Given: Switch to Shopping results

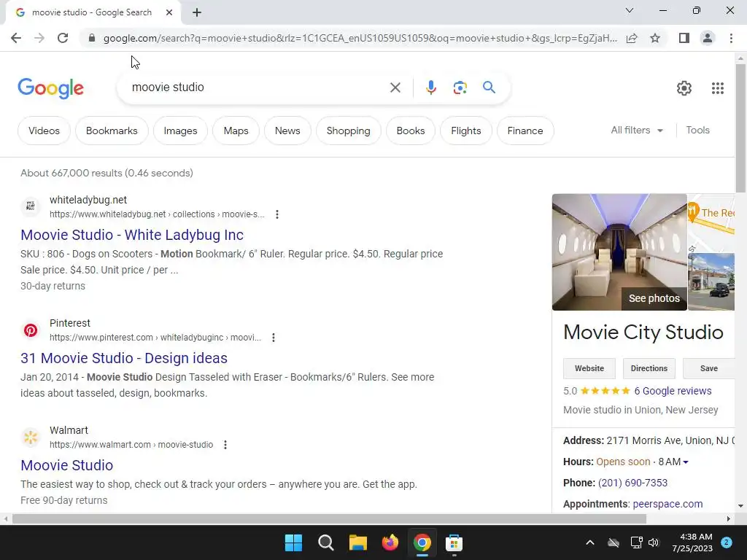Looking at the screenshot, I should click(348, 131).
